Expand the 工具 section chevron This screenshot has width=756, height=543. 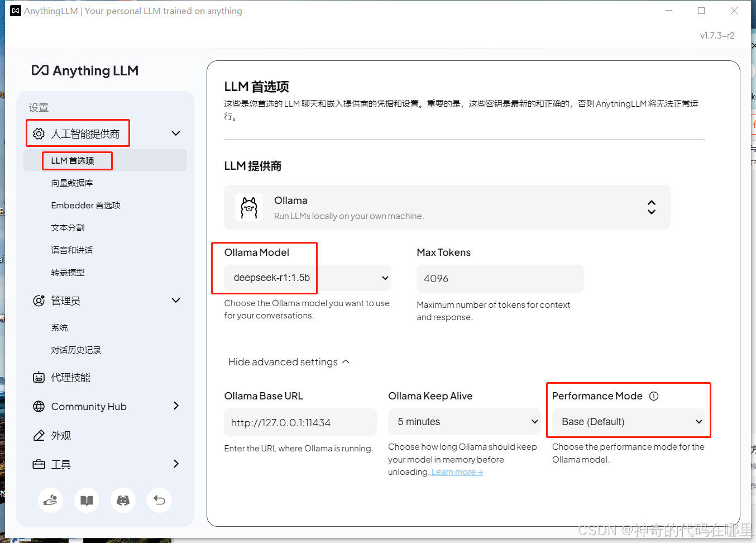pyautogui.click(x=176, y=464)
